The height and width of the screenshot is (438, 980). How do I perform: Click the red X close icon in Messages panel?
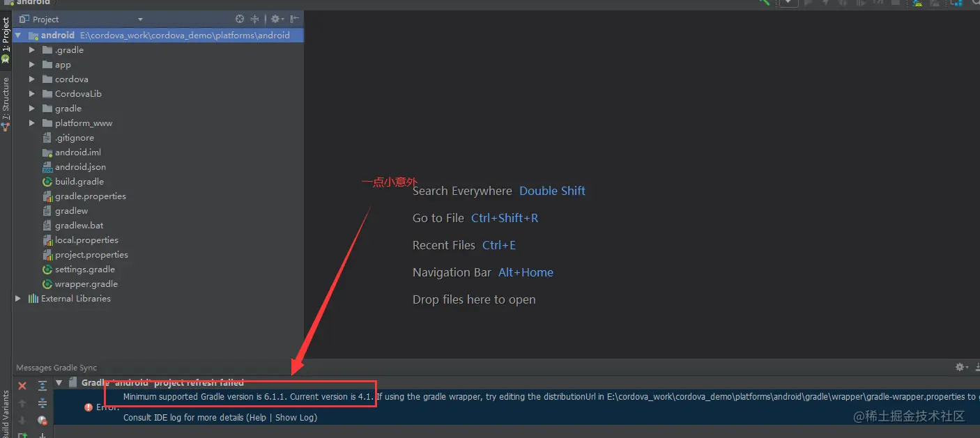[22, 386]
